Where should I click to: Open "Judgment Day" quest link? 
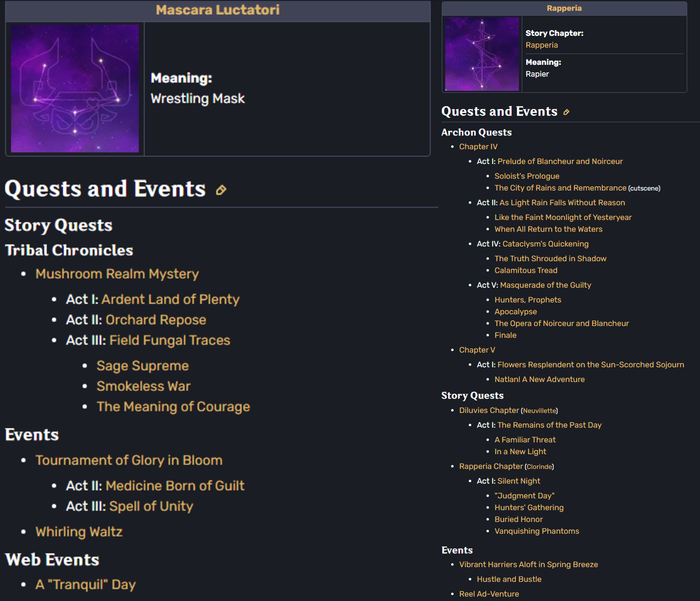(x=525, y=496)
